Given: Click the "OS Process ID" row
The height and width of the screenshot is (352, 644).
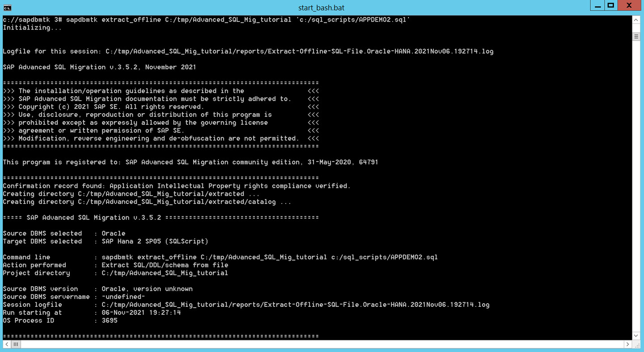Looking at the screenshot, I should (x=60, y=321).
